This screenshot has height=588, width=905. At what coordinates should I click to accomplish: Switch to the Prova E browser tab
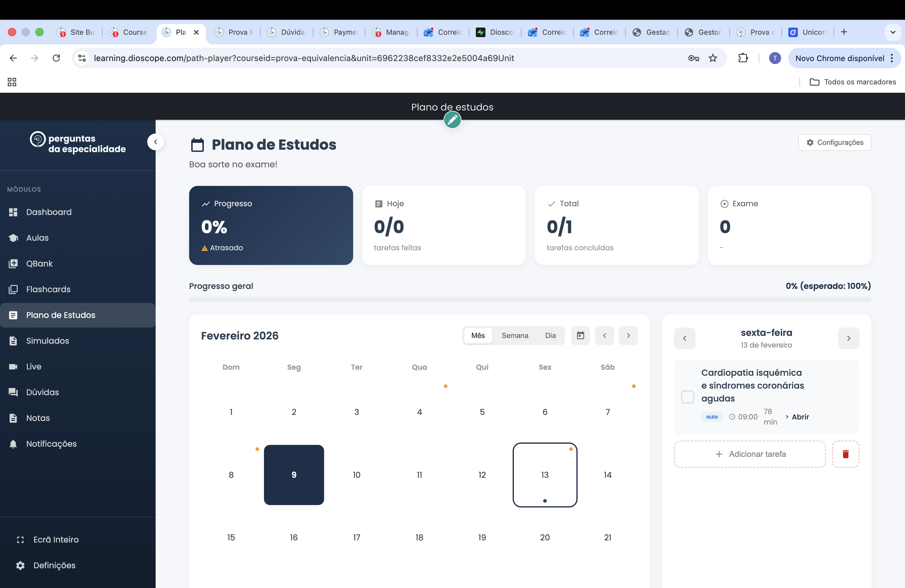(234, 32)
